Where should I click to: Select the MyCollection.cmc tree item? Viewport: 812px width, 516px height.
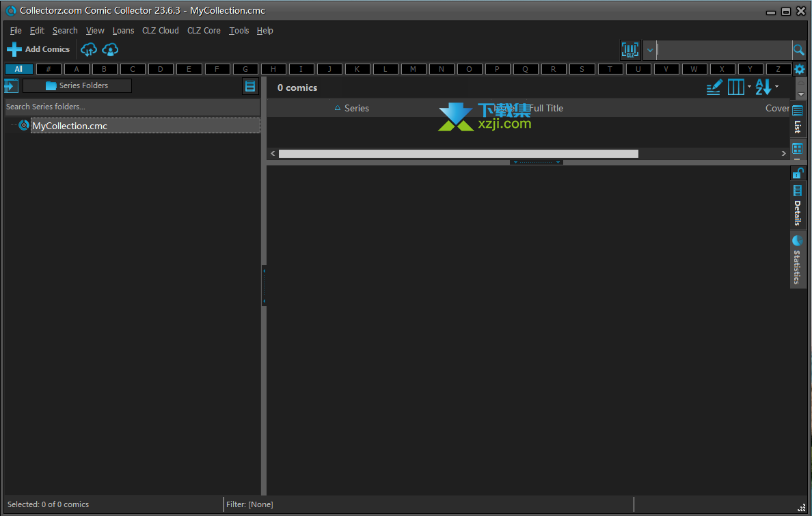pyautogui.click(x=145, y=125)
